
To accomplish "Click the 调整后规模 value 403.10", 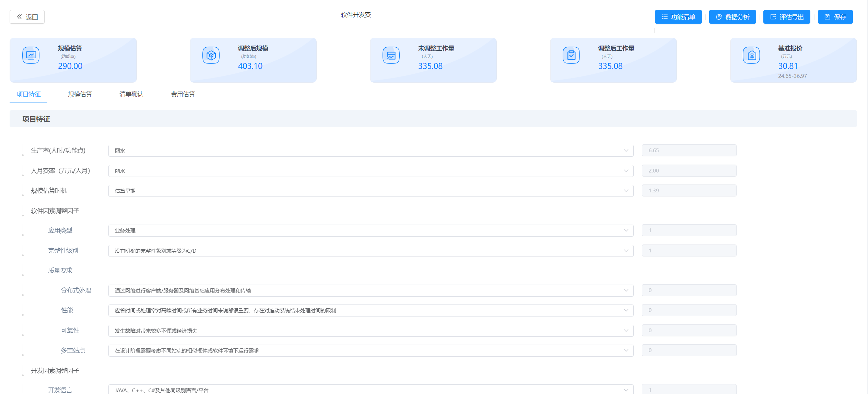I will [250, 66].
